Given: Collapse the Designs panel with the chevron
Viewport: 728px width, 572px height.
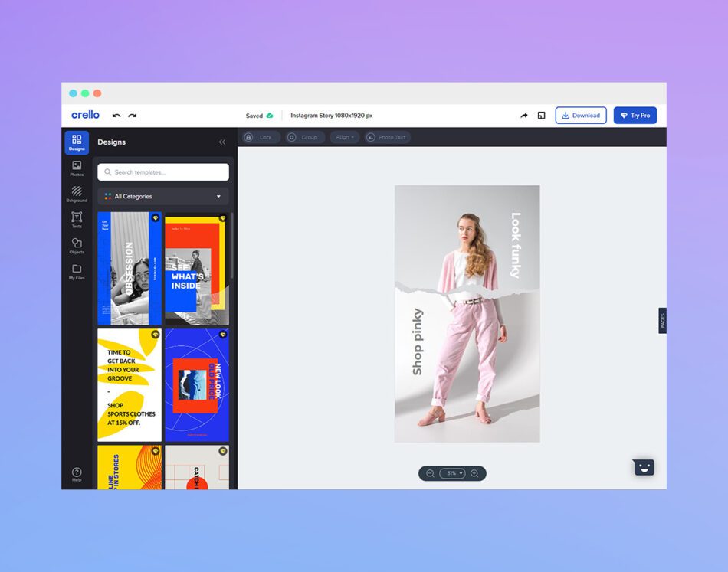Looking at the screenshot, I should coord(222,142).
